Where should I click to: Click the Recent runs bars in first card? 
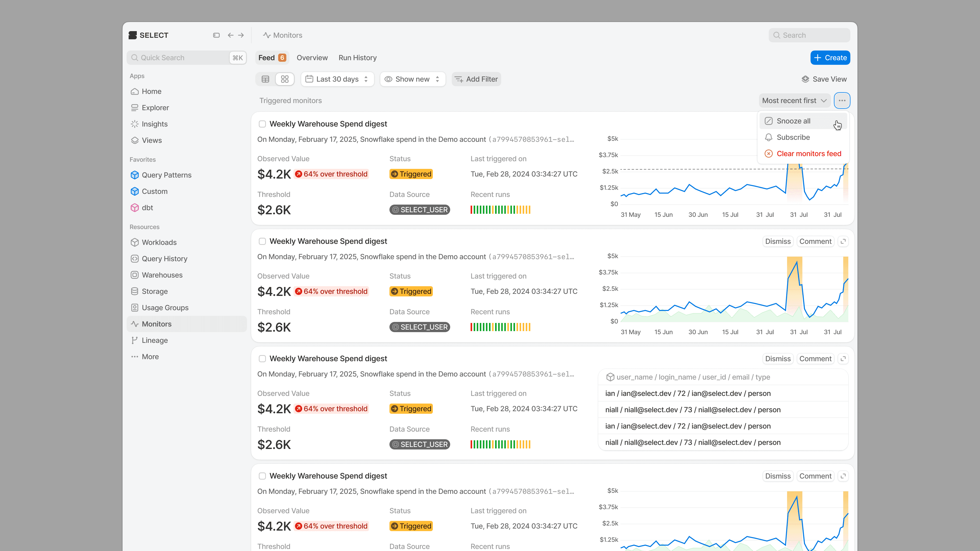(500, 210)
